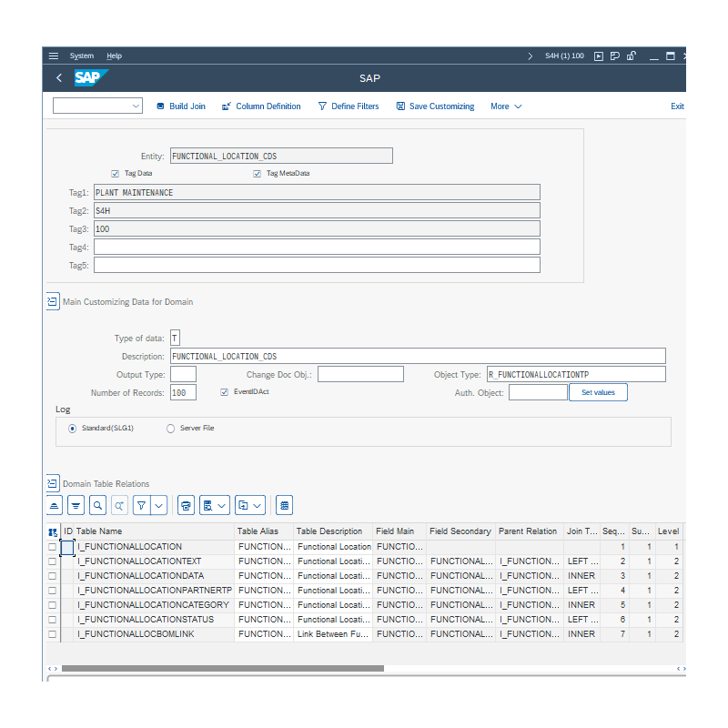Viewport: 728px width, 728px height.
Task: Collapse the Domain Table Relations section header icon
Action: [x=53, y=483]
